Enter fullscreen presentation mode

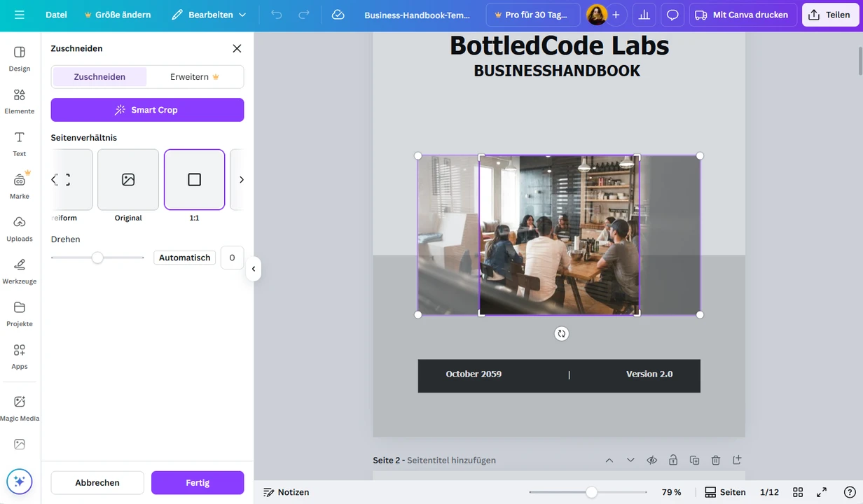tap(822, 492)
